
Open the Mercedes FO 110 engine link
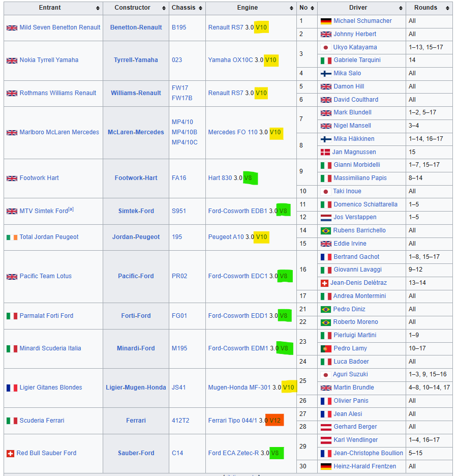[233, 132]
